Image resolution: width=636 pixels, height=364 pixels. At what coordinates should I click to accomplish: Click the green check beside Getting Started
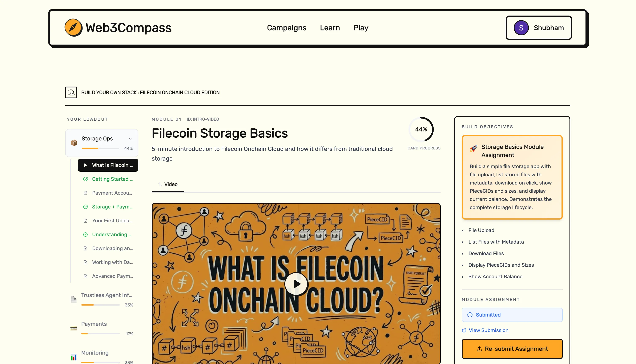coord(85,179)
